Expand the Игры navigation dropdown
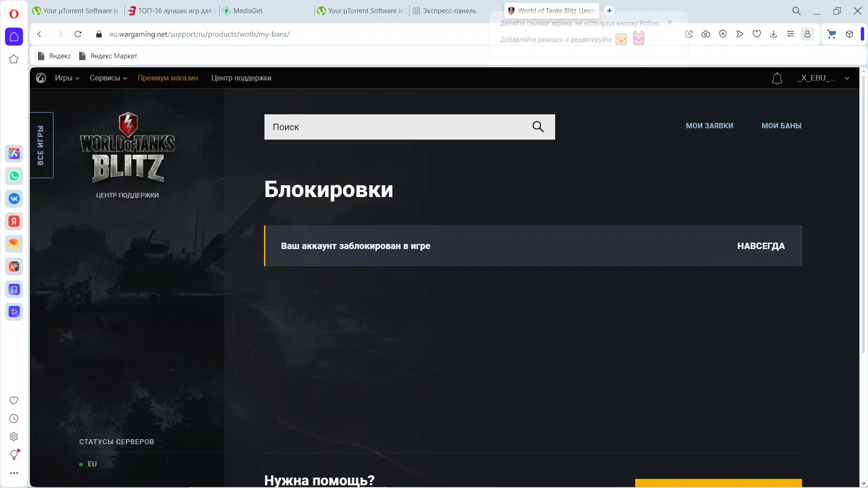This screenshot has width=868, height=488. pos(66,78)
